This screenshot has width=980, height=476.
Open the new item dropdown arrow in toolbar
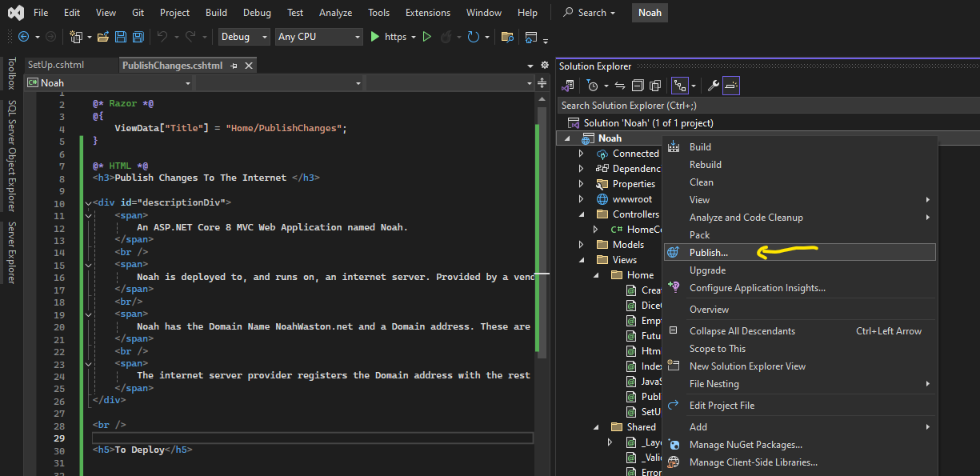(x=88, y=38)
